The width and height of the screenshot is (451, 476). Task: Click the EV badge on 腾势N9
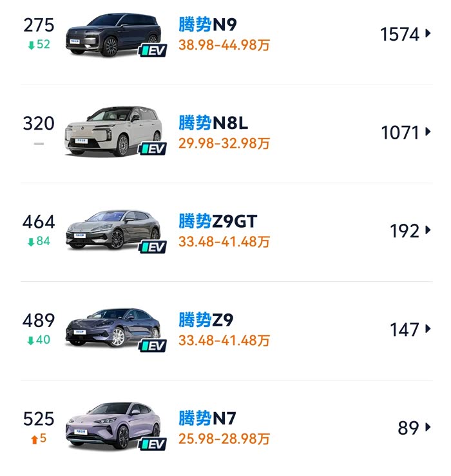tap(153, 50)
